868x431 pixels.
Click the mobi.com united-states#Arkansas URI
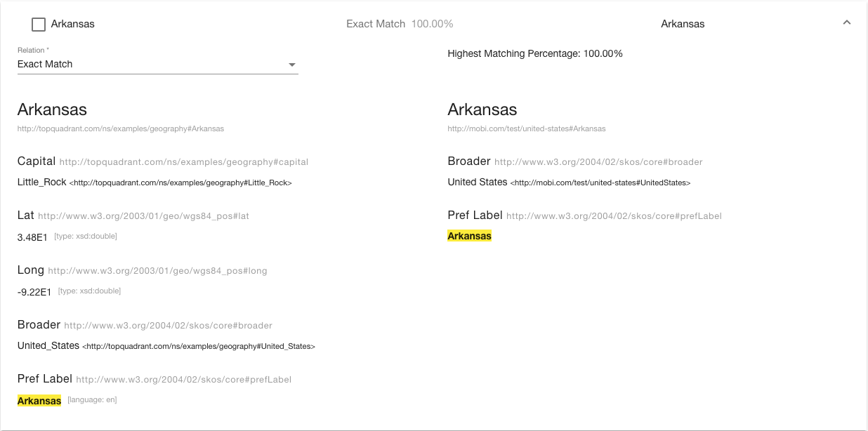click(527, 129)
